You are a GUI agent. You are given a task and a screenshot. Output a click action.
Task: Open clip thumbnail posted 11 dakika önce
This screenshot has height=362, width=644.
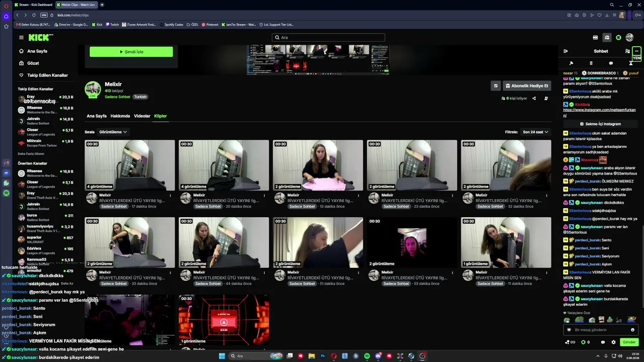506,243
